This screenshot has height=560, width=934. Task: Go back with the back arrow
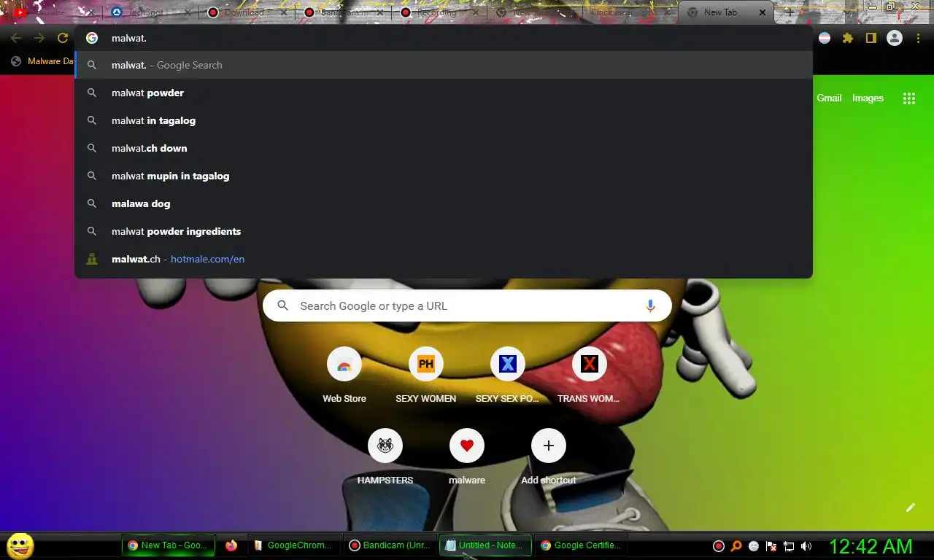pyautogui.click(x=16, y=38)
